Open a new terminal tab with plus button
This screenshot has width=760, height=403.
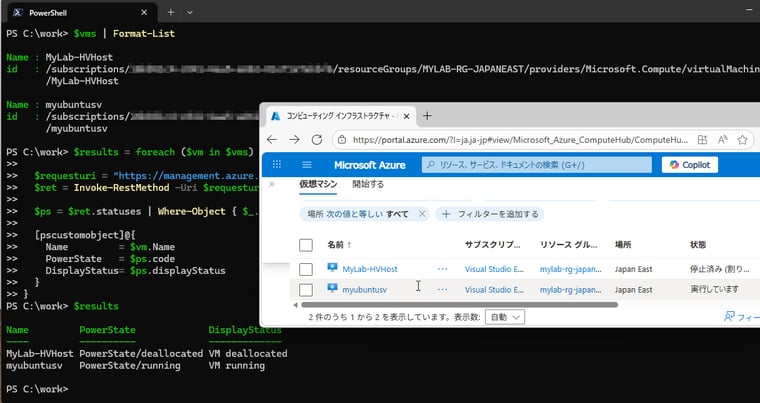click(x=171, y=13)
